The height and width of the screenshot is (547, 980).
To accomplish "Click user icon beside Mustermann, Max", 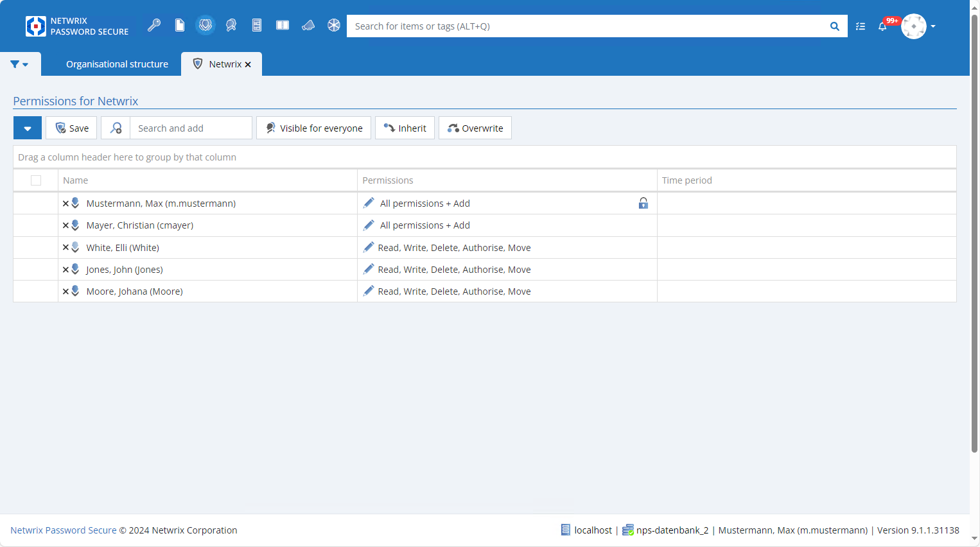I will tap(75, 203).
